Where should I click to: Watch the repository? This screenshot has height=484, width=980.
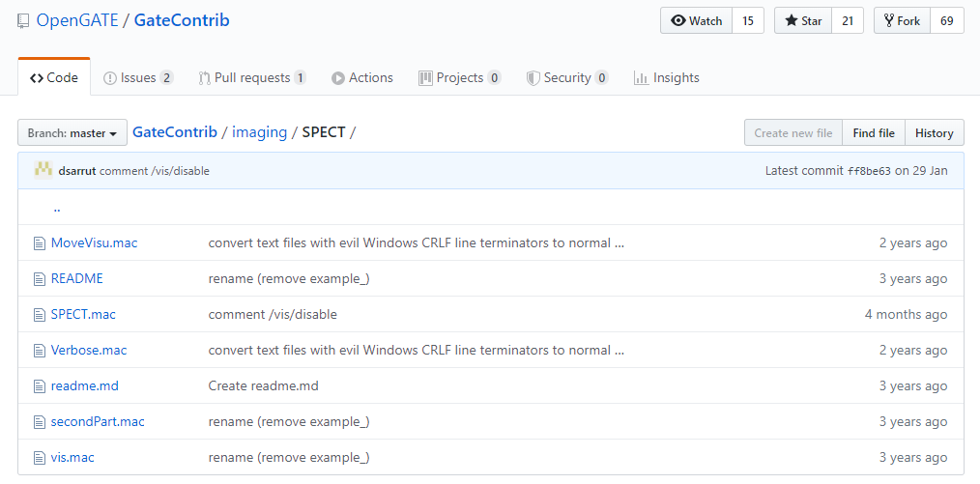click(696, 20)
